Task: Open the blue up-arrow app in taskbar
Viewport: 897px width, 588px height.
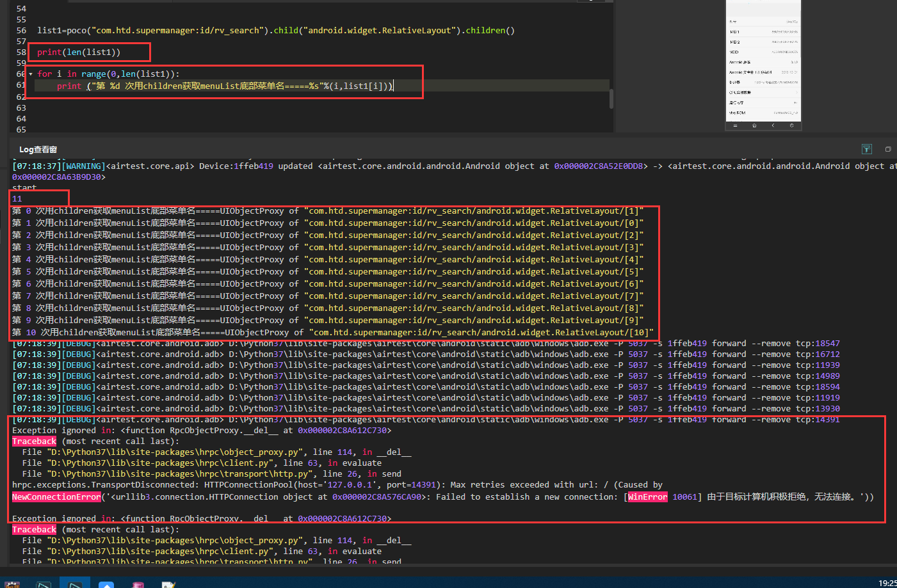Action: 106,584
